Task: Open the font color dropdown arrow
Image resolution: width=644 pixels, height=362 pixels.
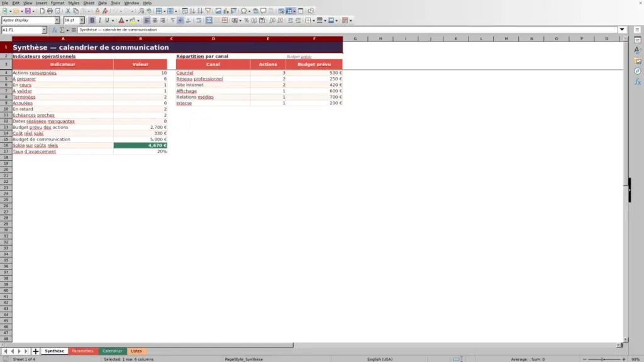Action: pyautogui.click(x=127, y=21)
